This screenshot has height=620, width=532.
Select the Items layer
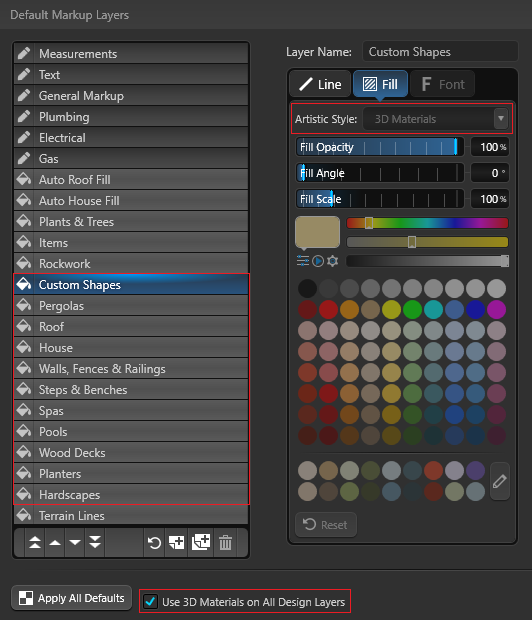pyautogui.click(x=131, y=242)
